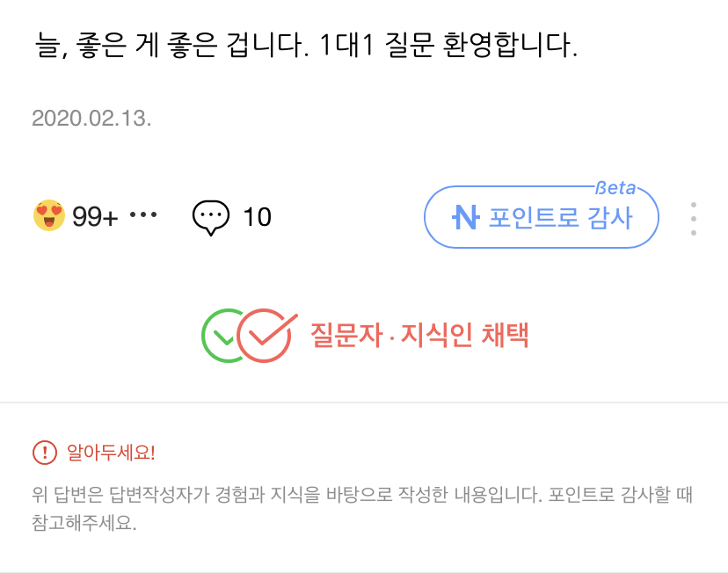Open the comment speech bubble icon
The height and width of the screenshot is (573, 728).
[x=211, y=217]
